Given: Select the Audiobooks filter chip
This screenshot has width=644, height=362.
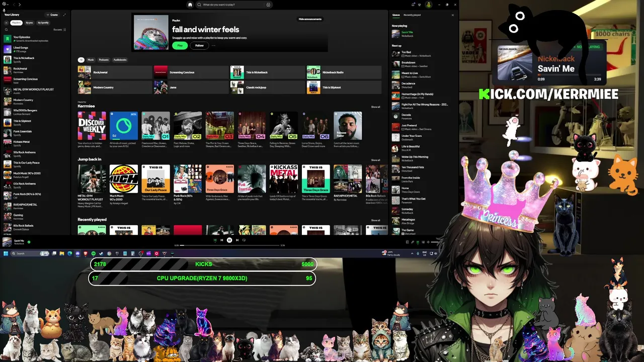Looking at the screenshot, I should tap(120, 60).
